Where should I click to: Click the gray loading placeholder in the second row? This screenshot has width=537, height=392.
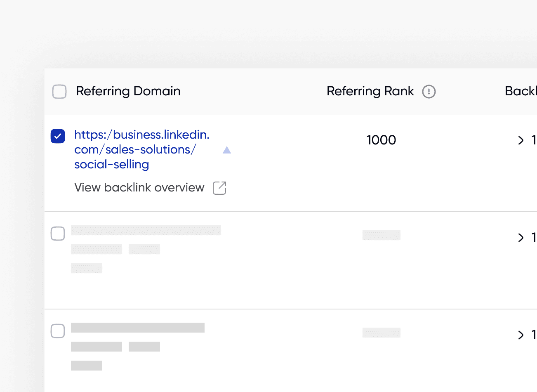(146, 230)
